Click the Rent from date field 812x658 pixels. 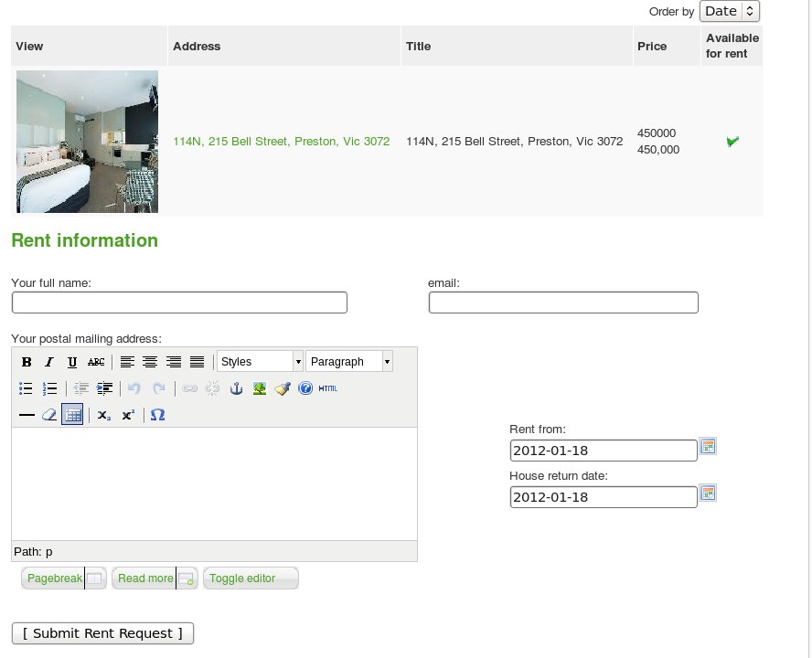coord(604,451)
